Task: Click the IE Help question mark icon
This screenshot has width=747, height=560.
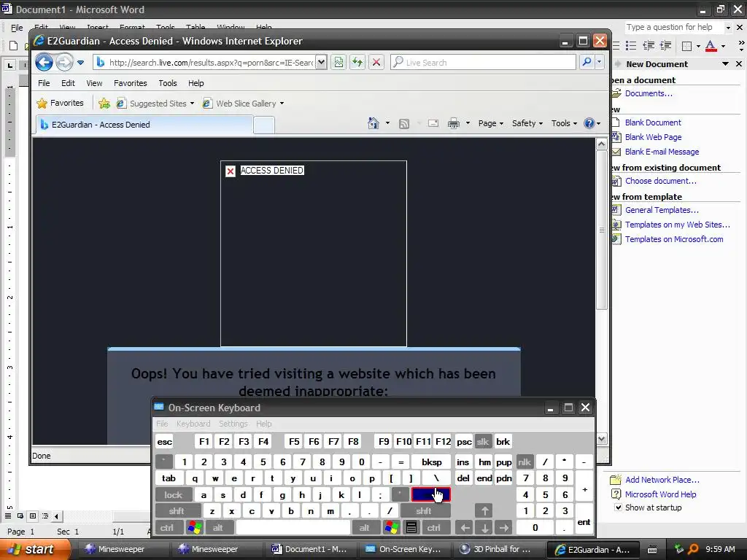Action: pos(589,123)
